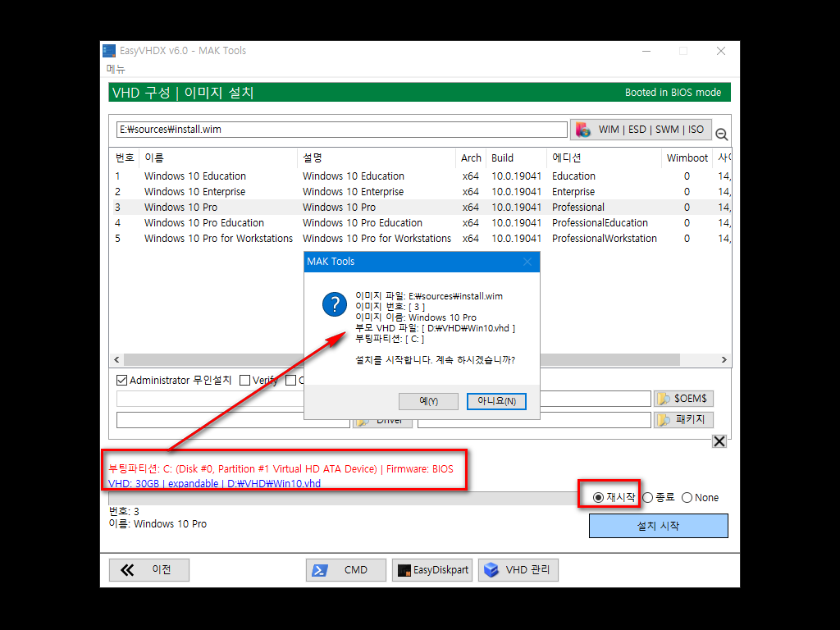Close the EasyVHDX window

pyautogui.click(x=721, y=51)
